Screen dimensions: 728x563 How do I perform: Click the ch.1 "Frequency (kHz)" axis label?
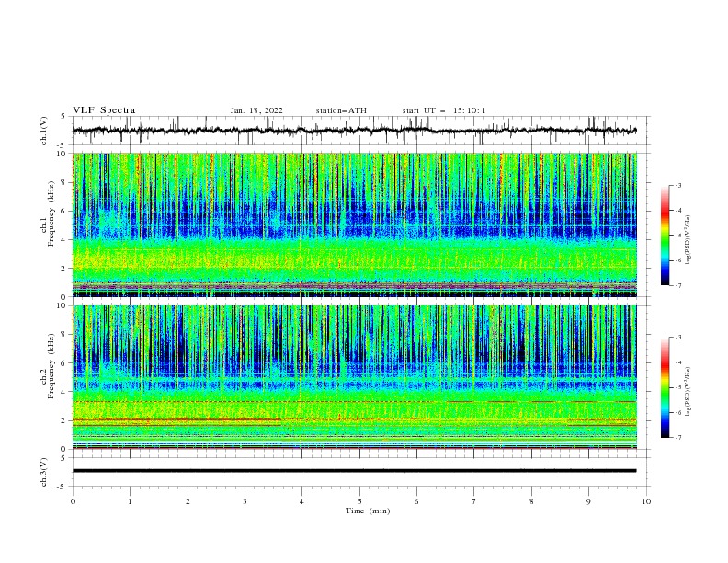click(x=51, y=214)
